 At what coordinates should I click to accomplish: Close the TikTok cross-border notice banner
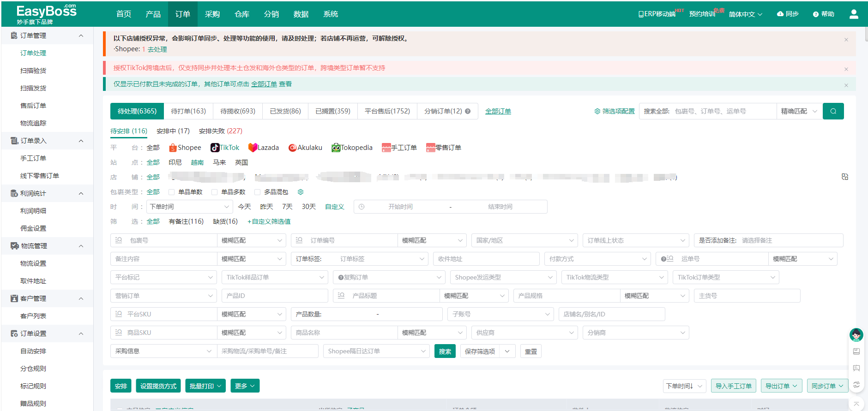(846, 69)
